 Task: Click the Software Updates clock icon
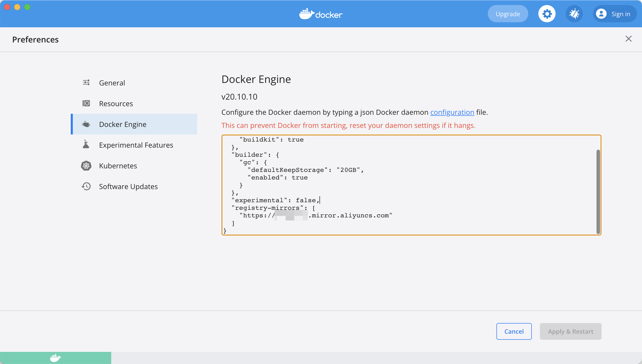coord(86,187)
